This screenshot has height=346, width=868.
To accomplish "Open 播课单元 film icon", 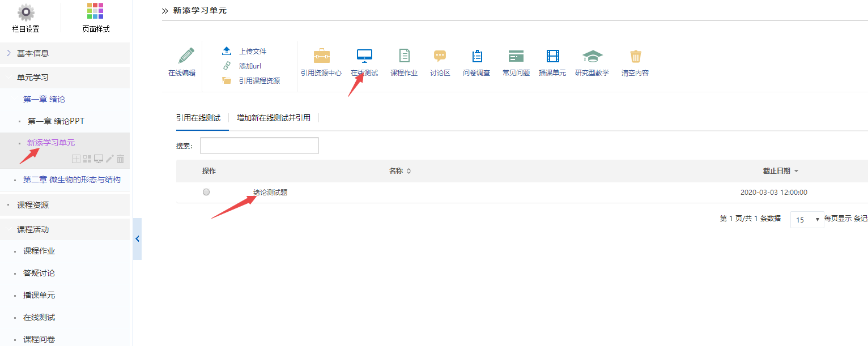I will pos(552,56).
